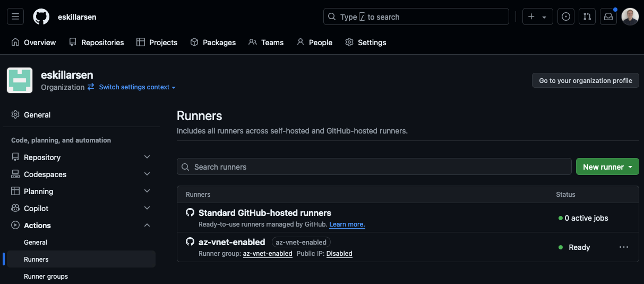Screen dimensions: 644x284
Task: Open the plus create-new dropdown
Action: 537,16
